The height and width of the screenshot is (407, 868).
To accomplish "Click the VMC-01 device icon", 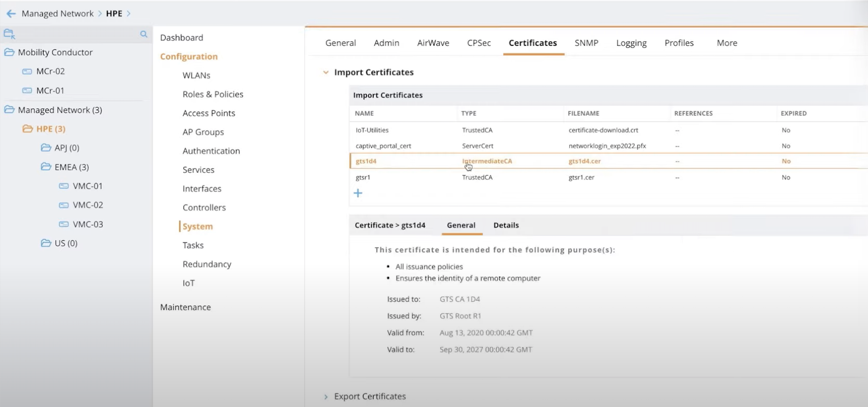I will pyautogui.click(x=64, y=186).
